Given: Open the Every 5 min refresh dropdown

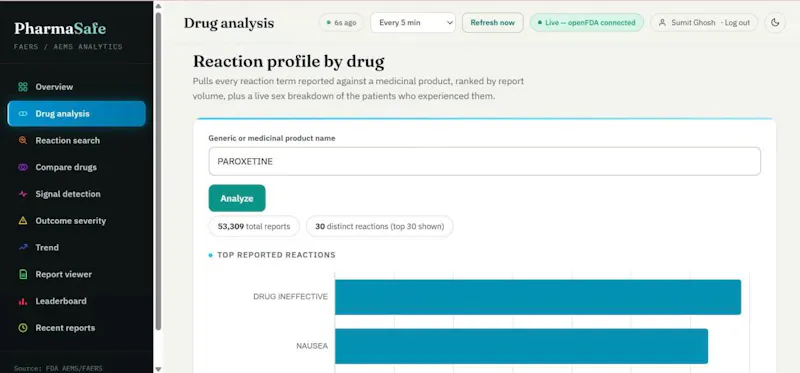Looking at the screenshot, I should (413, 22).
